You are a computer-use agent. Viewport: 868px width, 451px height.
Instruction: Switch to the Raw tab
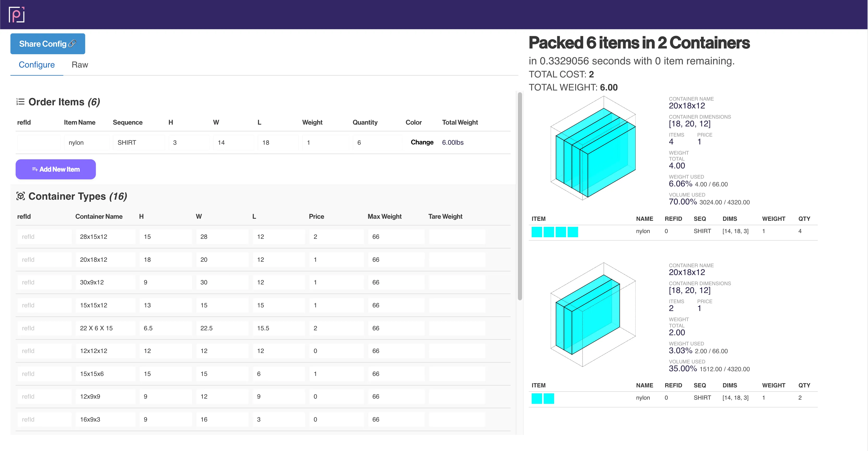[79, 64]
